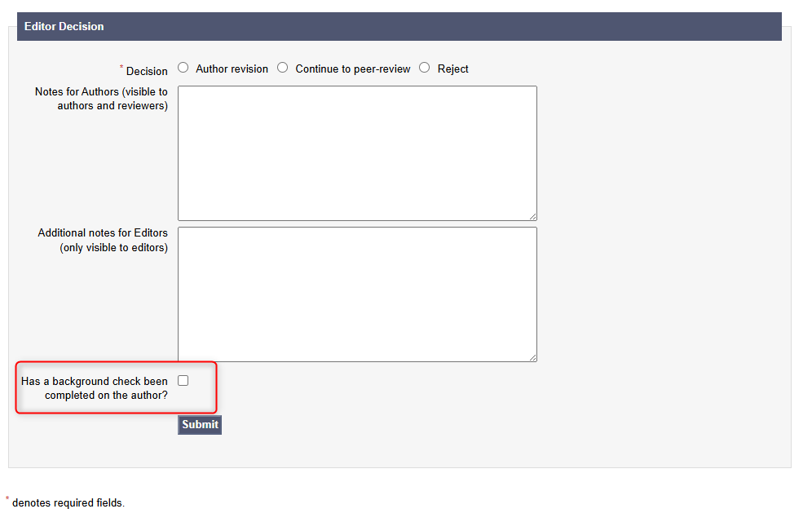
Task: Click the Editor Decision header bar
Action: coord(399,26)
